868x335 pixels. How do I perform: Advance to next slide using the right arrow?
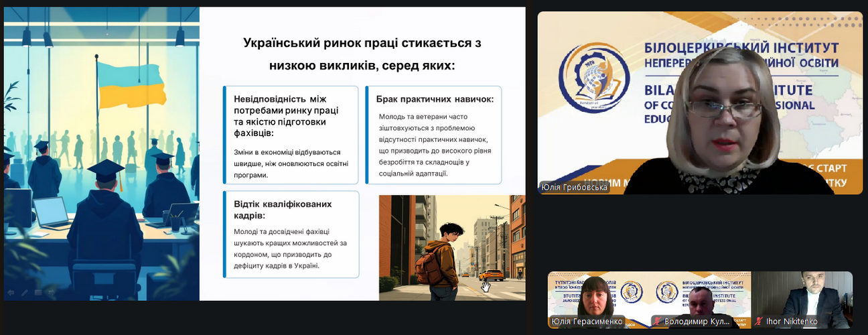(52, 293)
